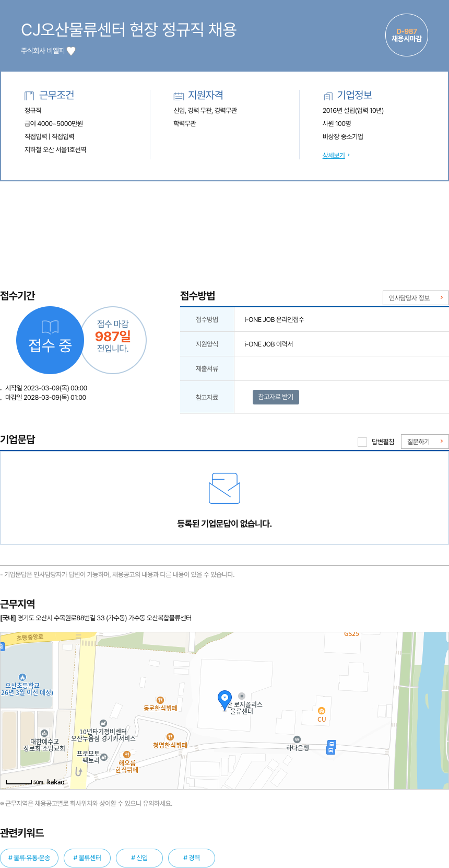Click the 2016년 설립(업력 10년) text

[353, 111]
